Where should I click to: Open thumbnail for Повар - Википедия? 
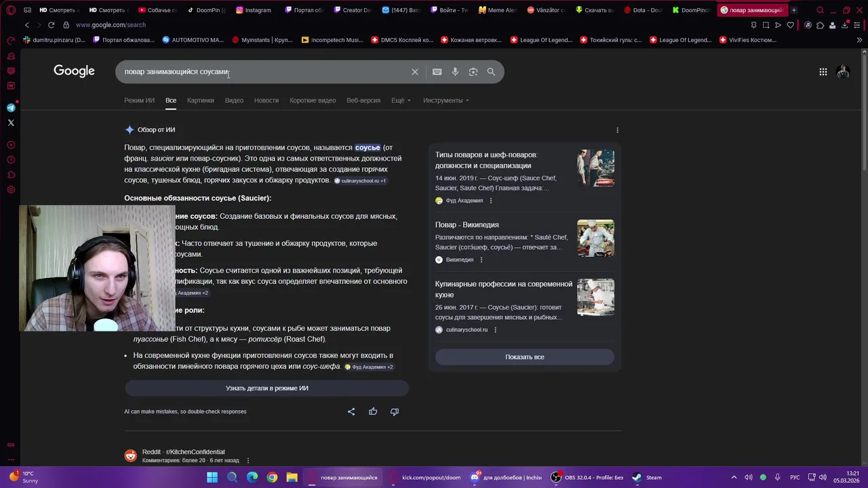pyautogui.click(x=595, y=238)
